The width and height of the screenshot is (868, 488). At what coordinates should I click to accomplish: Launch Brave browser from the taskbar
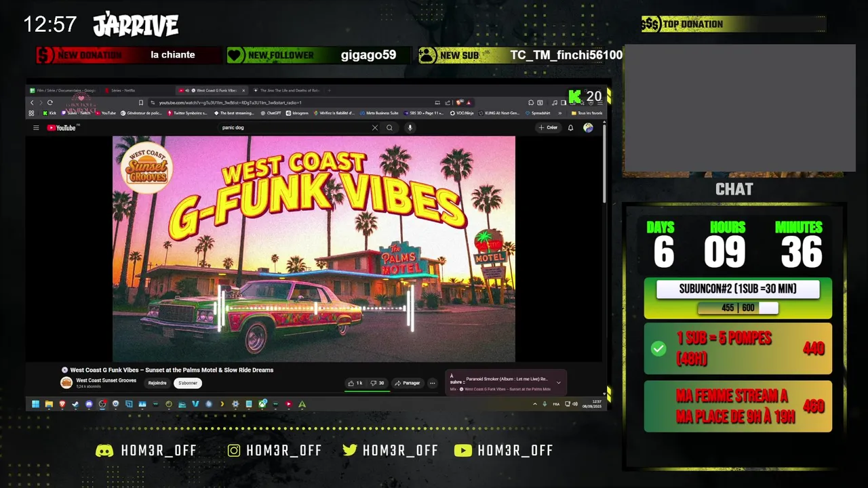click(x=62, y=404)
